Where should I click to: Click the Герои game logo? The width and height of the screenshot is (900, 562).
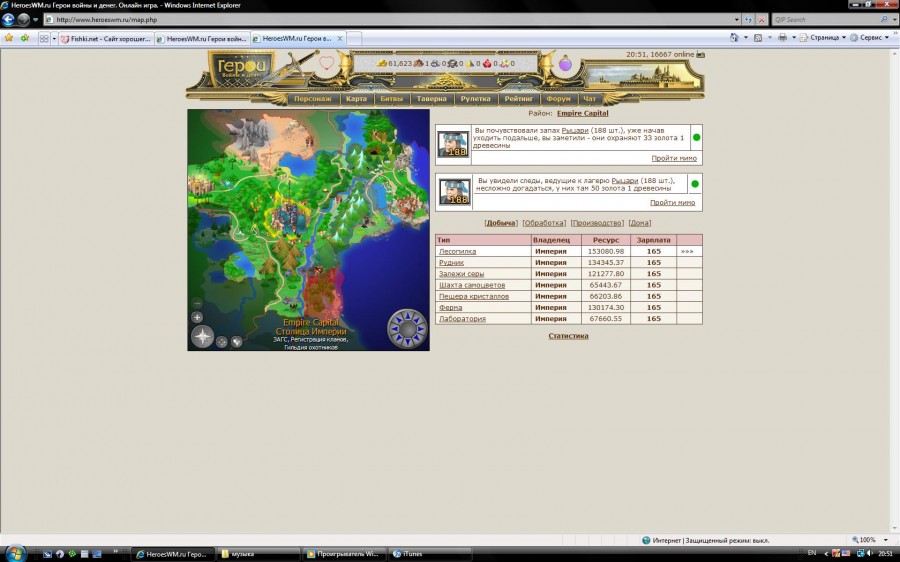241,68
